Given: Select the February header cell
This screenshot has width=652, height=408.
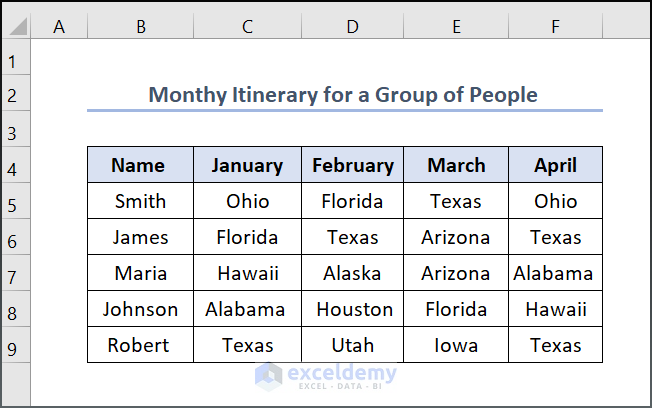Looking at the screenshot, I should point(352,166).
